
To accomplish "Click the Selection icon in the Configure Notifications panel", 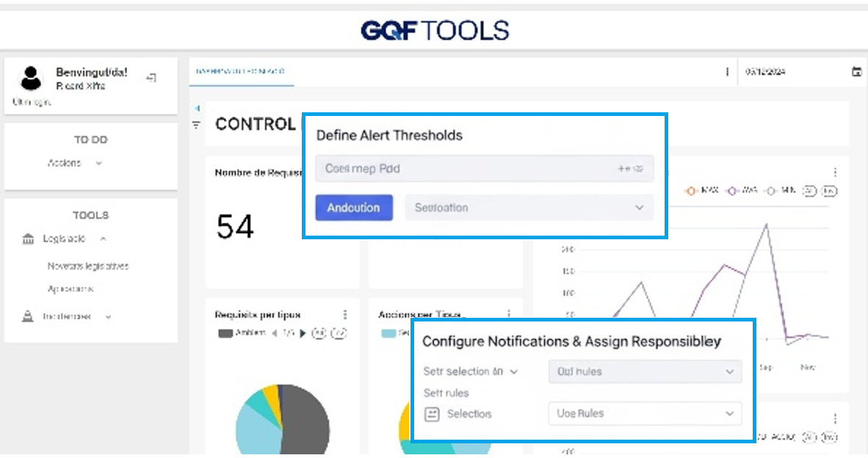I will point(432,414).
